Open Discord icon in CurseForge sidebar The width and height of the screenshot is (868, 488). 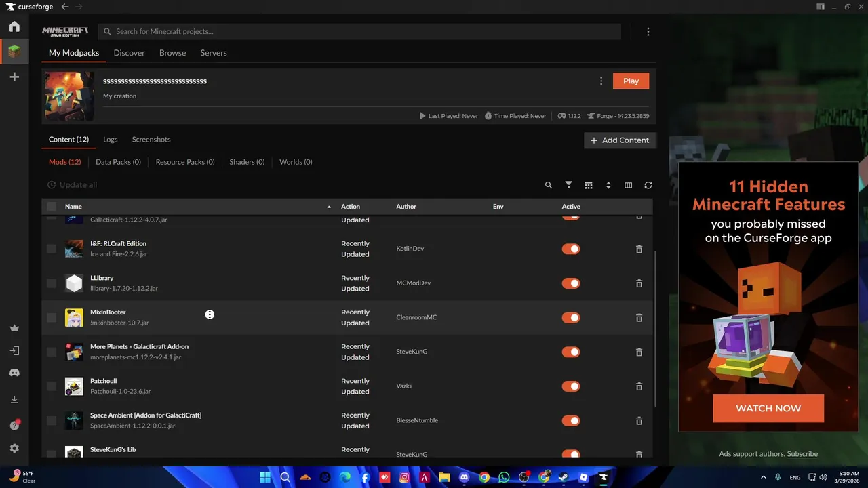(x=14, y=373)
